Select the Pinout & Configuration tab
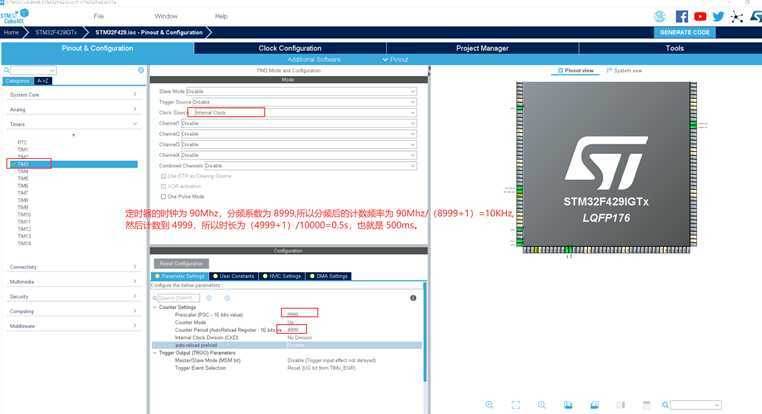762x414 pixels. coord(97,48)
